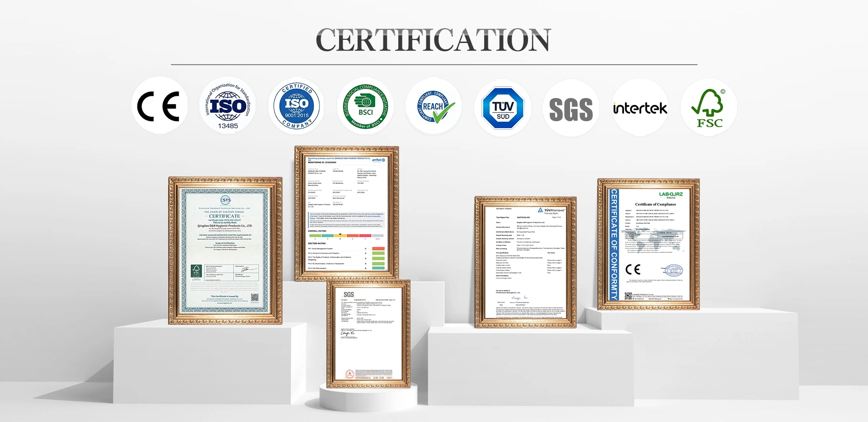Click the CERTIFICATION heading text
This screenshot has width=868, height=422.
coord(434,40)
